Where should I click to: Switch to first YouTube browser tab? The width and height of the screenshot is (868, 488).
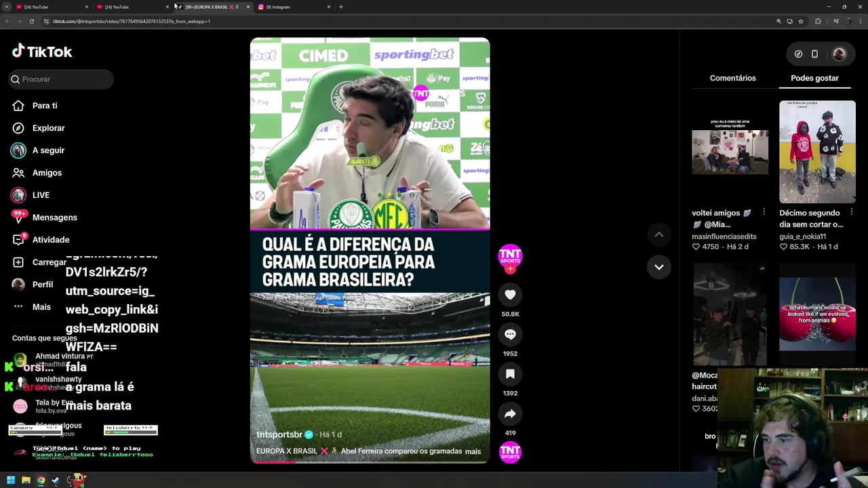pyautogui.click(x=52, y=7)
